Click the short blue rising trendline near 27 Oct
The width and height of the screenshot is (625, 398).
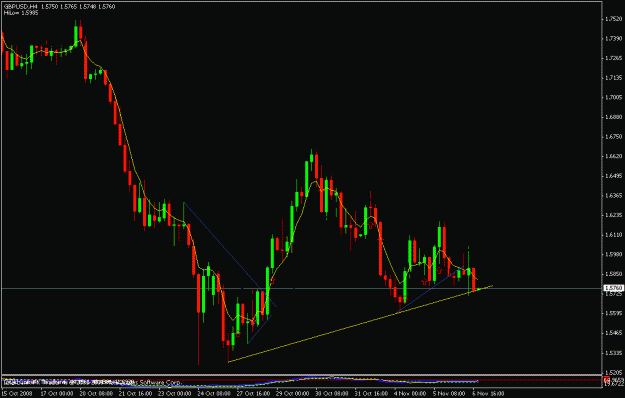(x=259, y=329)
